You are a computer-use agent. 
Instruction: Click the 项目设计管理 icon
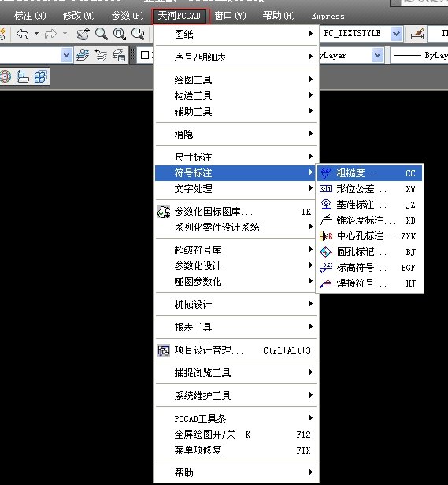click(x=164, y=350)
